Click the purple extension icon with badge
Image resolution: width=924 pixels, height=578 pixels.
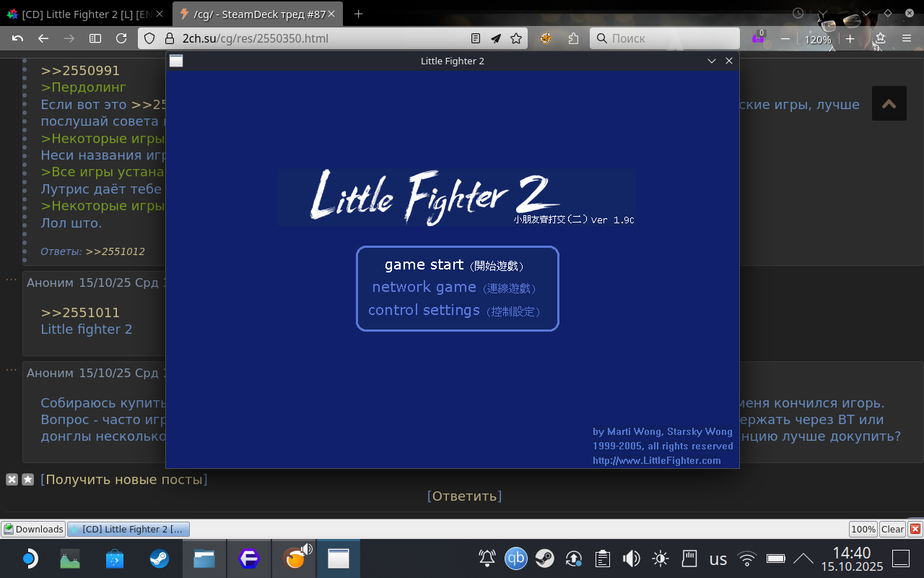(x=758, y=38)
